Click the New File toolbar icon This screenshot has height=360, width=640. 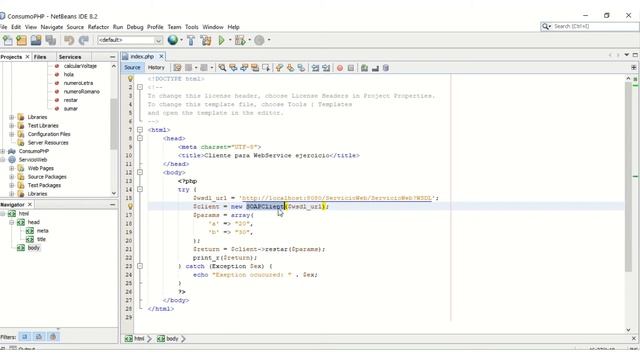[x=8, y=40]
